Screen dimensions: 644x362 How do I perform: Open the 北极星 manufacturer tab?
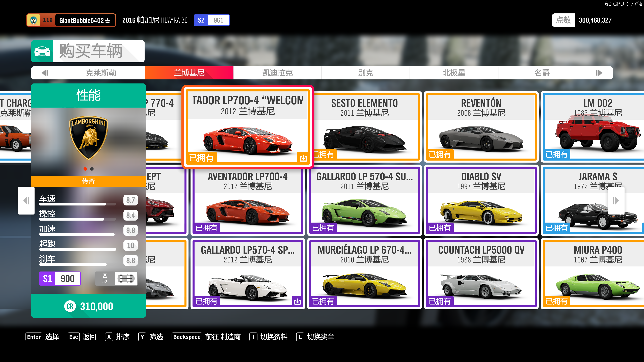pyautogui.click(x=454, y=73)
